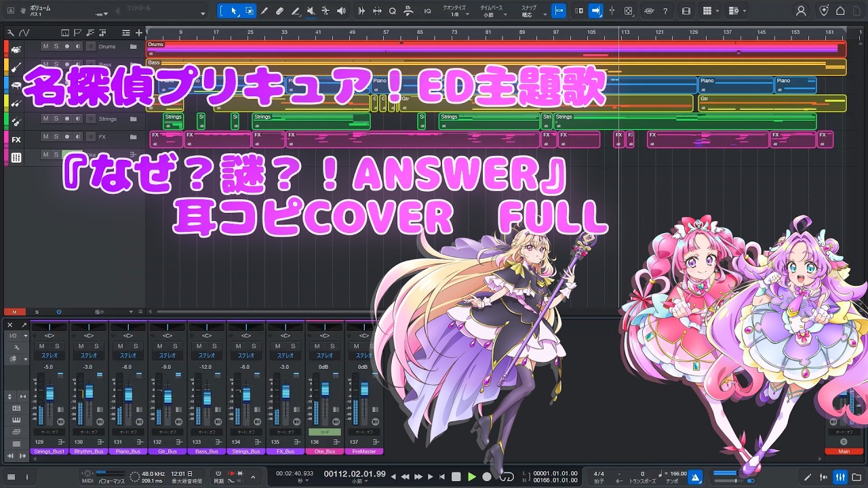Close the mixer panel with X
Viewport: 868px width, 488px height.
tap(10, 325)
